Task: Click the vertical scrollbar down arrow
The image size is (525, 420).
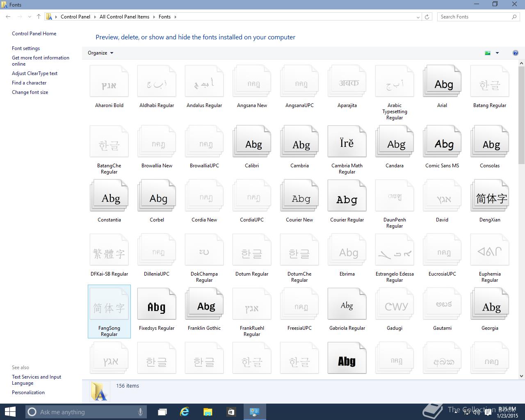Action: click(x=521, y=376)
